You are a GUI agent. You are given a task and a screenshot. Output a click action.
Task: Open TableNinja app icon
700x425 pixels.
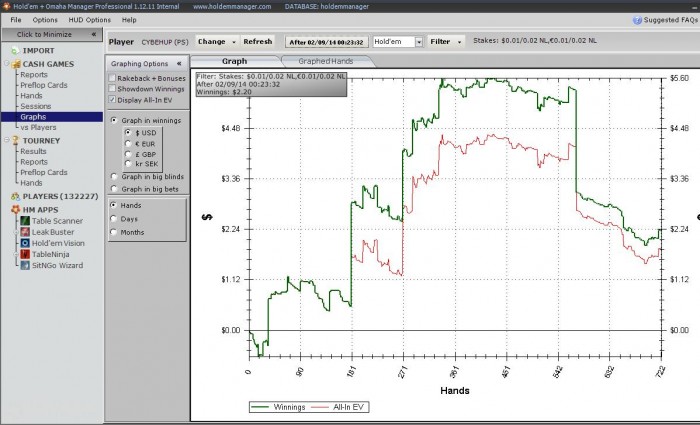click(25, 254)
